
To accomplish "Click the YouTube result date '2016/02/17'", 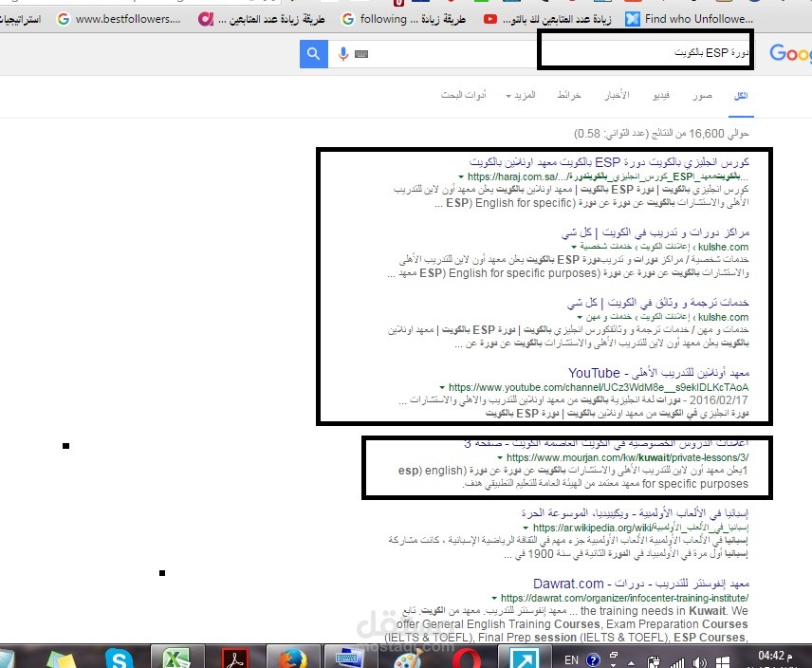I will 719,400.
